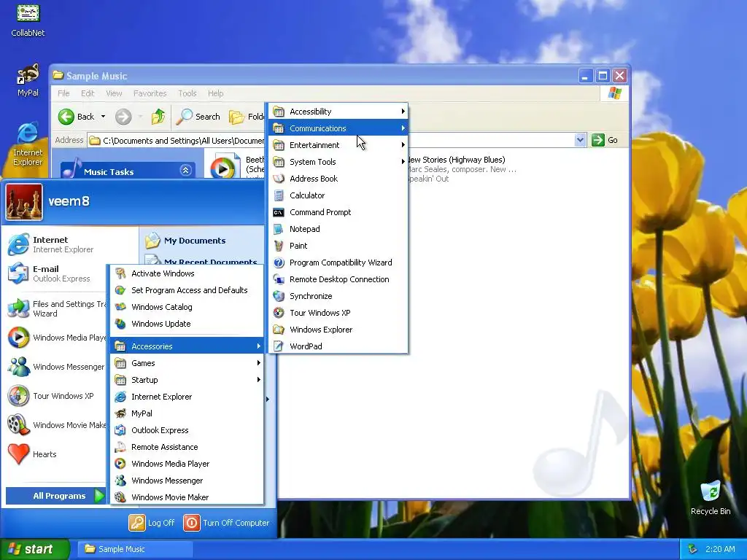Open Command Prompt from Accessories

pos(338,212)
